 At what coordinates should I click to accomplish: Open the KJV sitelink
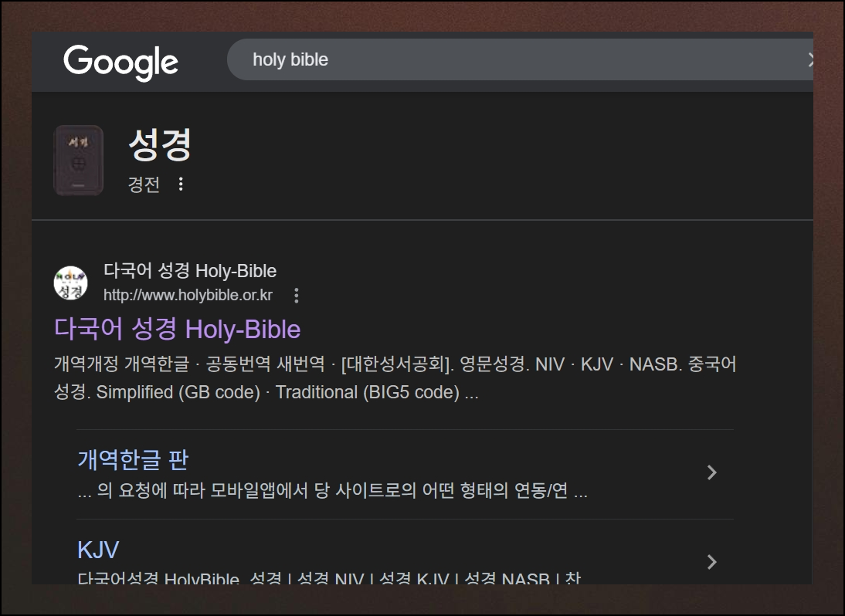(x=98, y=550)
